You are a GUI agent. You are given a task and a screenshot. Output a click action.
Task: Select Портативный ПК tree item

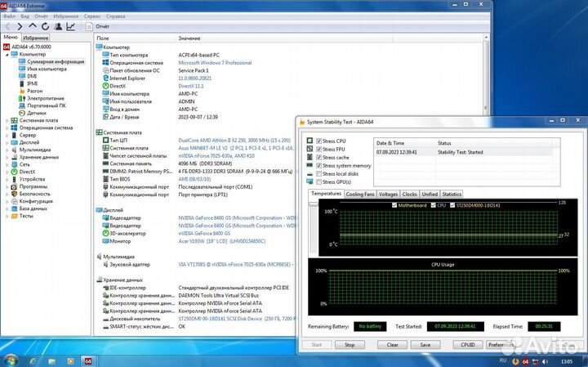click(47, 105)
